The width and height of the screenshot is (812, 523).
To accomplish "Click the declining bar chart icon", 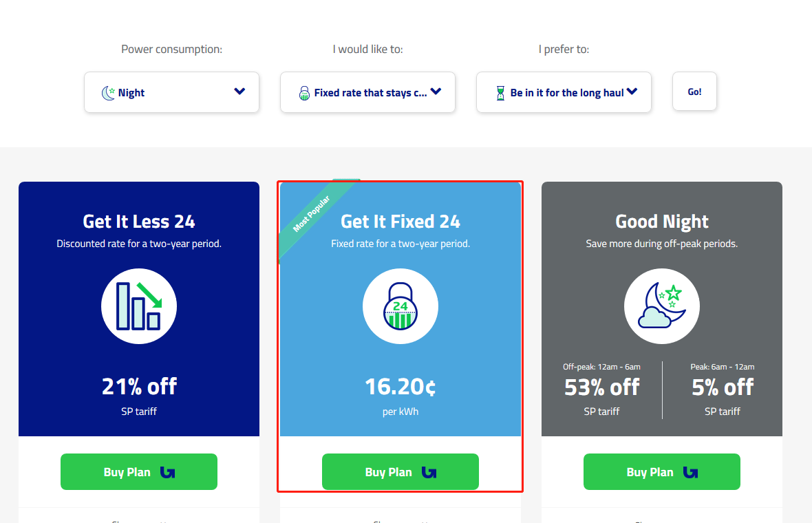I will (139, 306).
